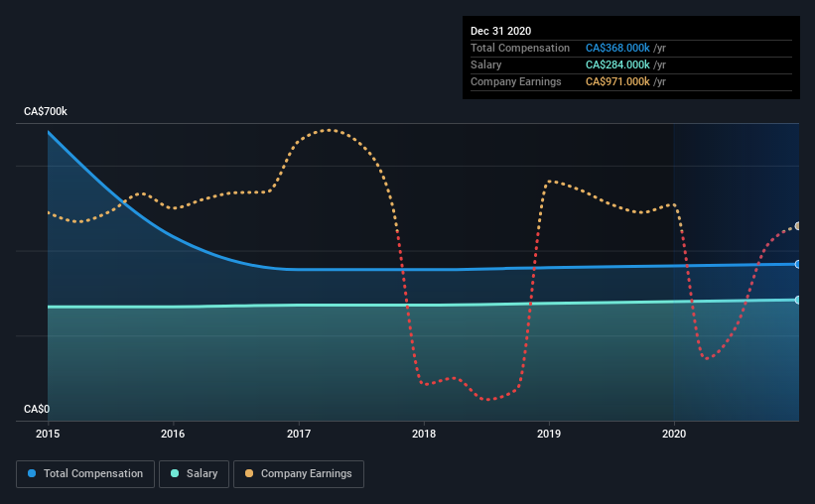Click the 2015 x-axis label
Image resolution: width=815 pixels, height=504 pixels.
coord(48,434)
